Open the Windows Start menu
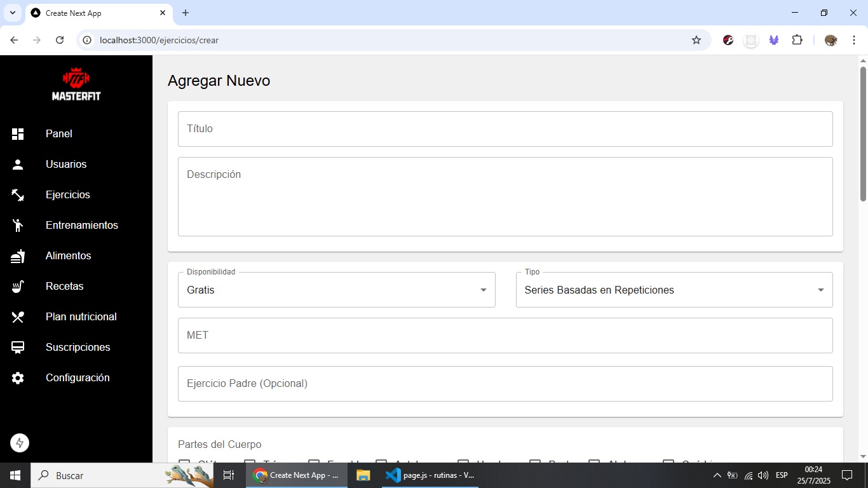The height and width of the screenshot is (488, 868). [x=15, y=475]
